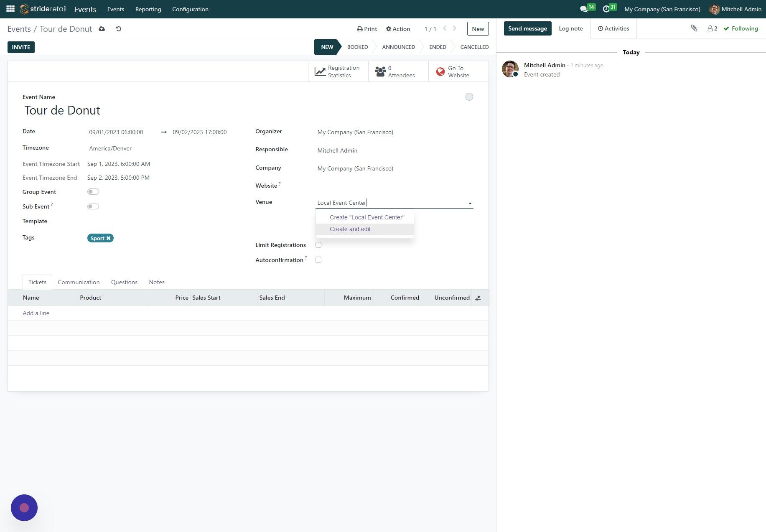Click Mitchell Admin avatar in top bar

click(x=714, y=9)
